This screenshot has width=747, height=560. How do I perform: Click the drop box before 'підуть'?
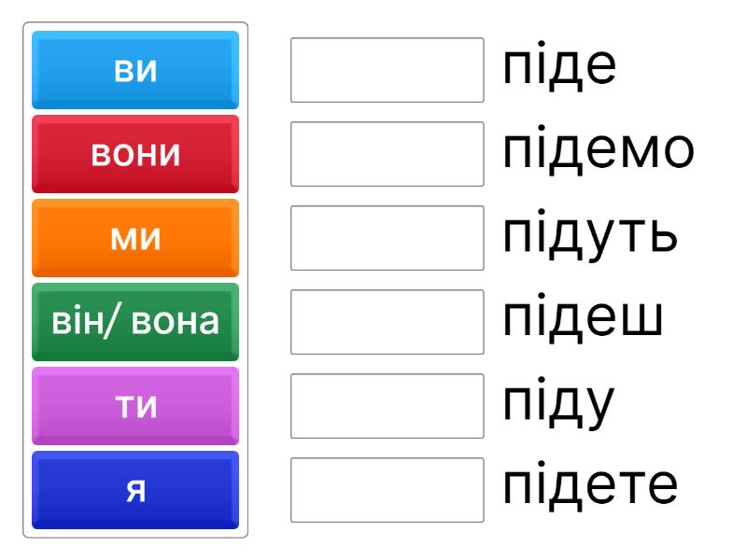(x=388, y=238)
